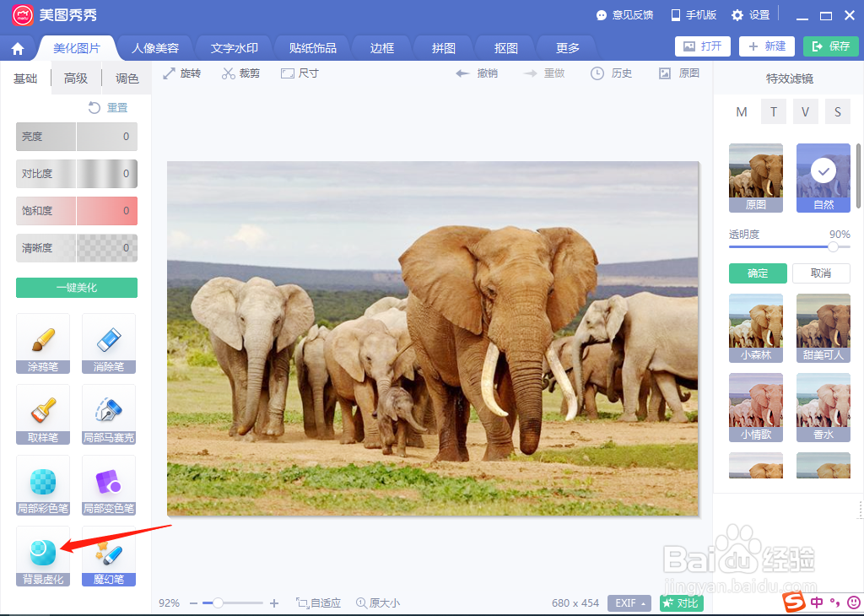
Task: Zoom in with the plus icon
Action: [x=274, y=603]
